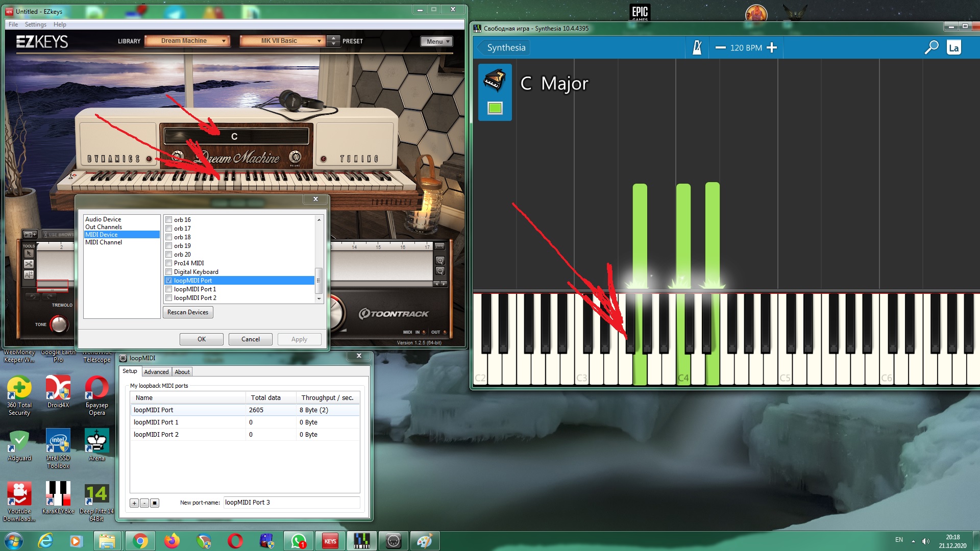
Task: Zoom in on the EZkeys song track
Action: 440,261
